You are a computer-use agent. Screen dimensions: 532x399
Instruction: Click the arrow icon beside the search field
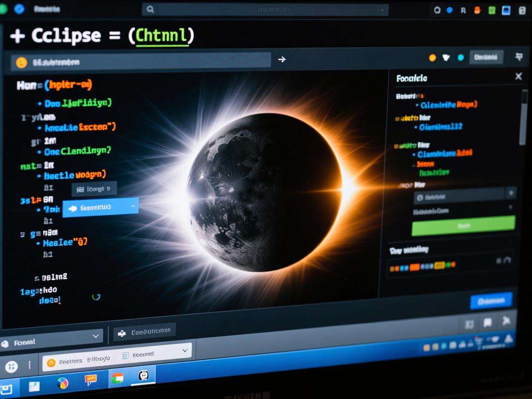[282, 60]
